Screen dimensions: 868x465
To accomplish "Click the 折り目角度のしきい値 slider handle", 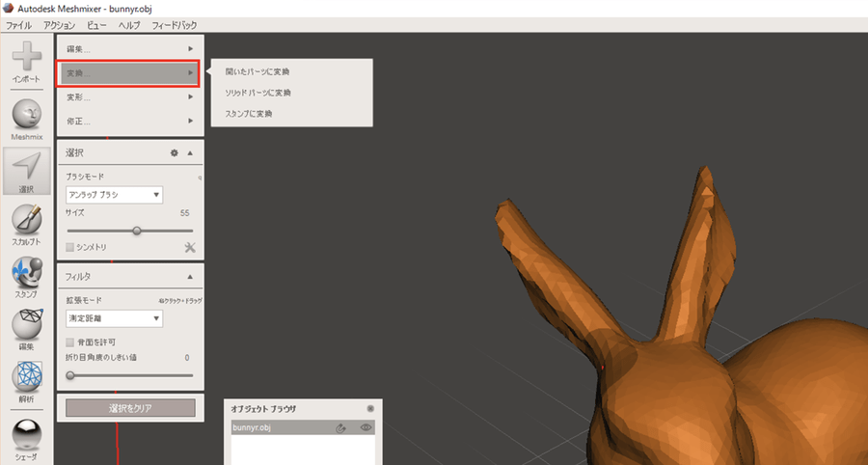I will click(x=70, y=375).
